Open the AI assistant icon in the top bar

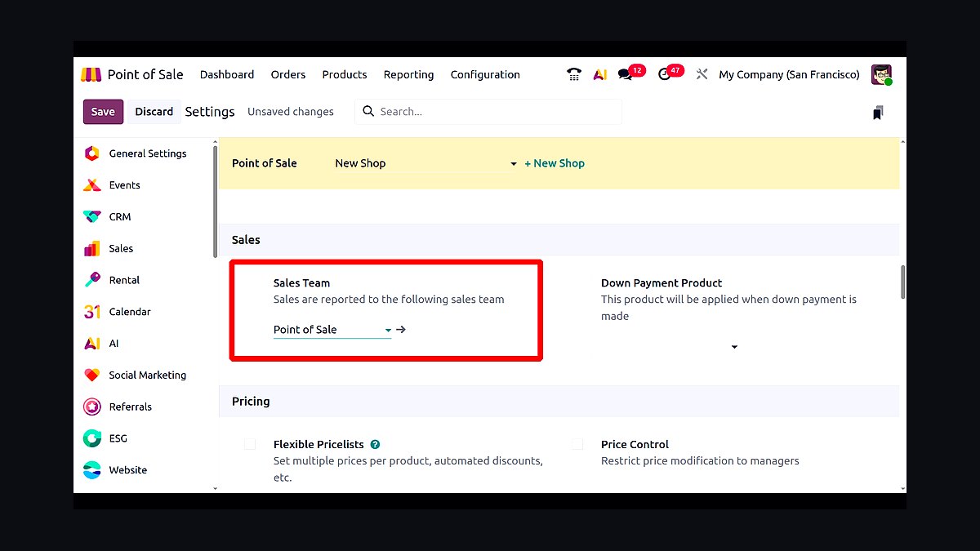click(x=600, y=74)
